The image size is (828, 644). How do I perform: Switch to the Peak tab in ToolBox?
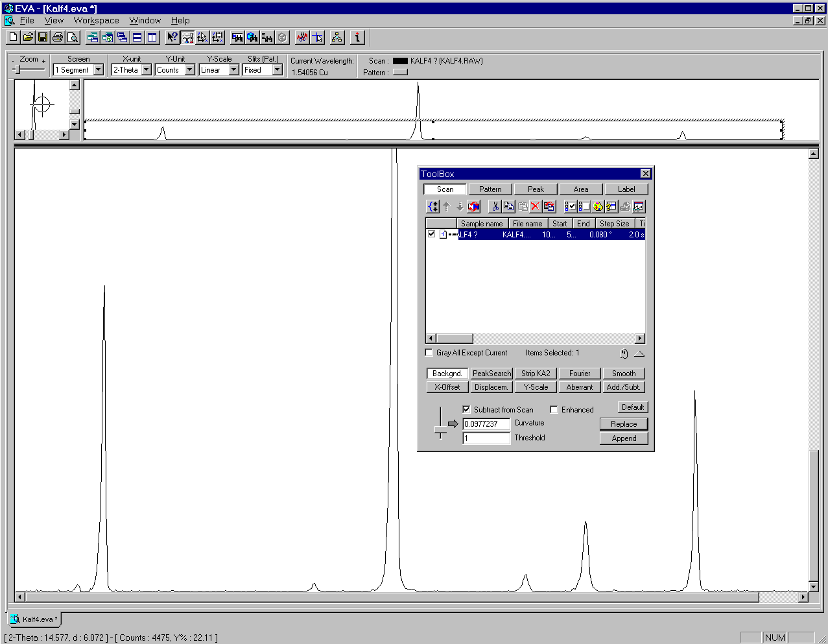536,189
